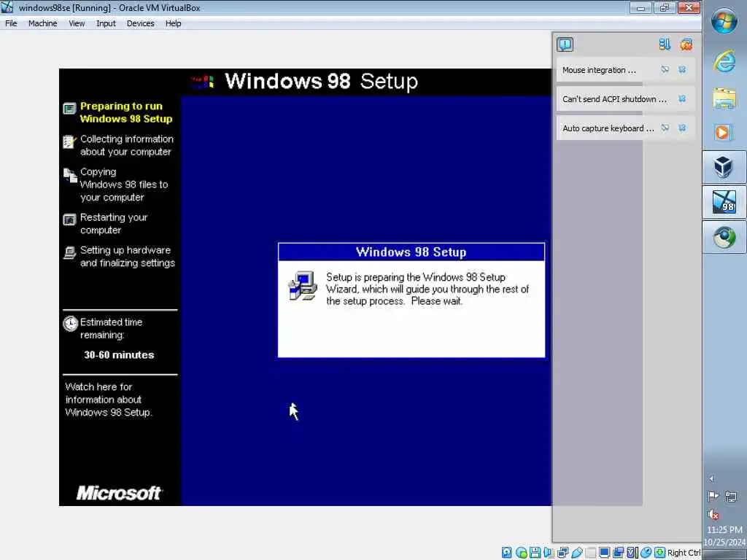Click the 'Setting up hardware and finalizing settings' step
The width and height of the screenshot is (747, 560).
point(128,256)
